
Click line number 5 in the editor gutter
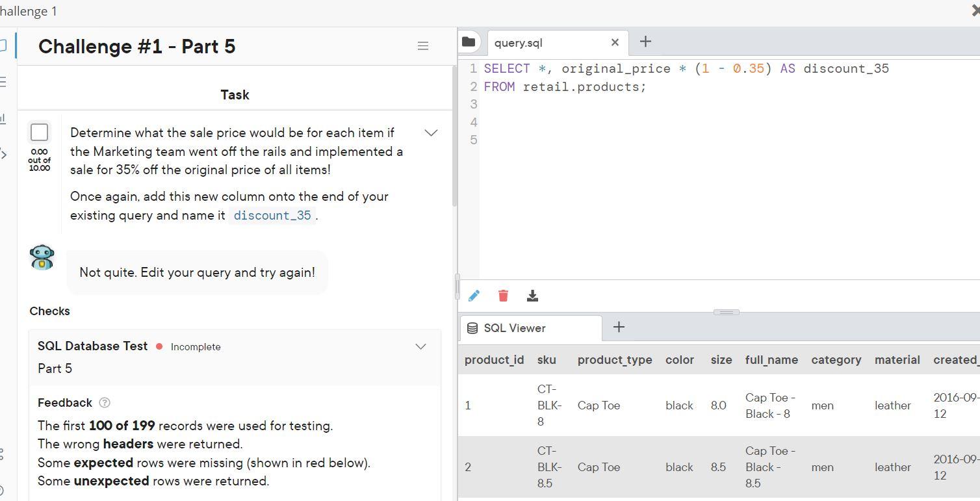coord(474,140)
